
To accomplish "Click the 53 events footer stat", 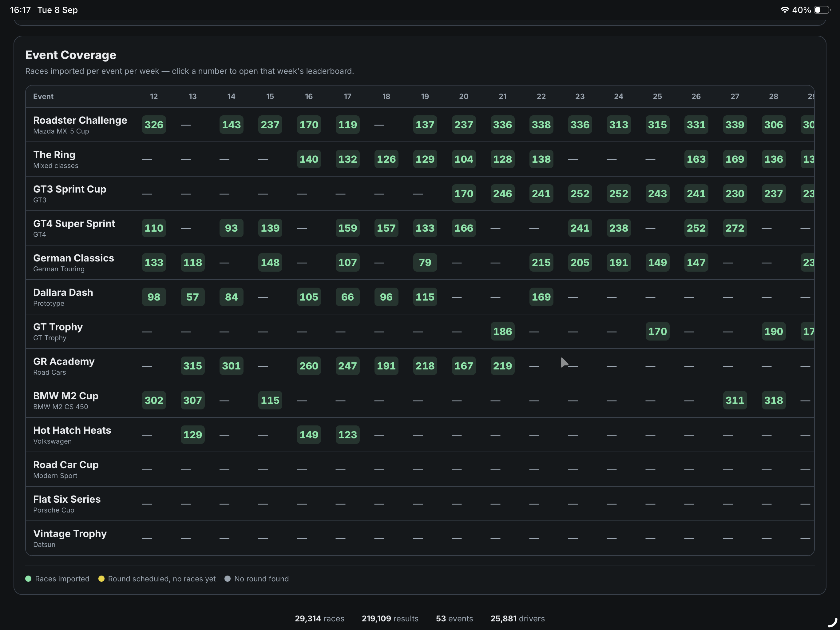I will [x=454, y=619].
